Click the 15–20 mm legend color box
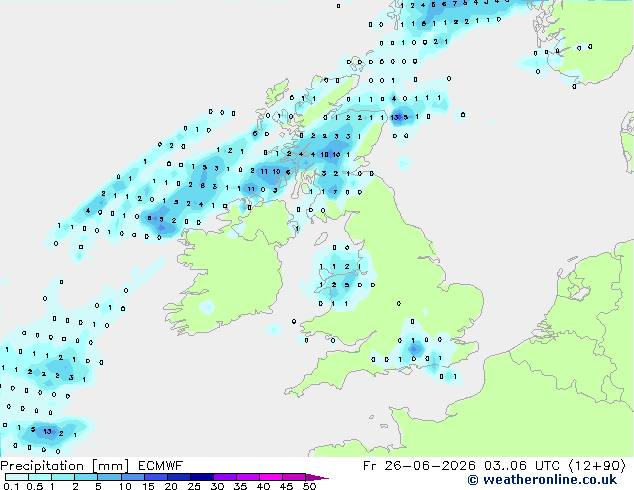Screen dimensions: 634x490 (155, 477)
